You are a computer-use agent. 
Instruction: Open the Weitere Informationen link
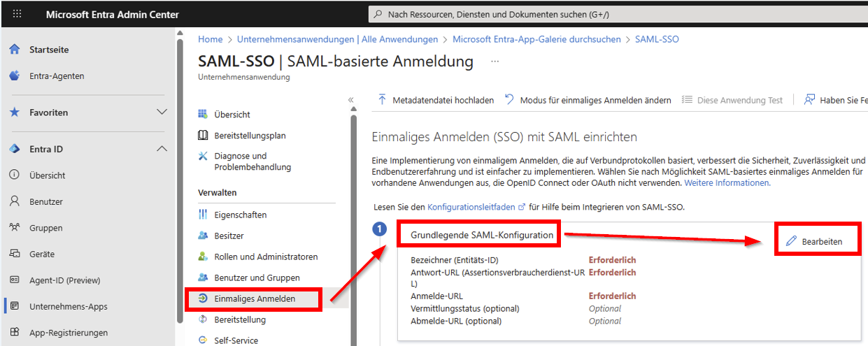point(727,182)
